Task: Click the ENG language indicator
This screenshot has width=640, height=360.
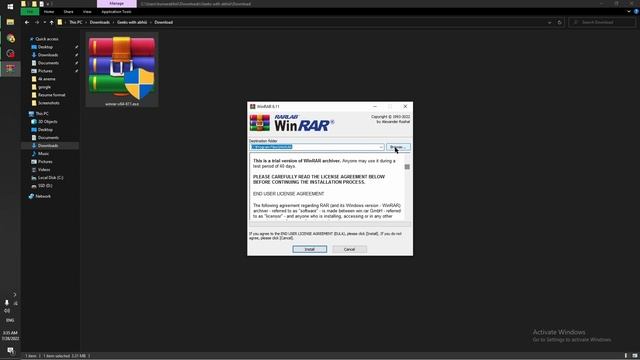Action: (x=10, y=320)
